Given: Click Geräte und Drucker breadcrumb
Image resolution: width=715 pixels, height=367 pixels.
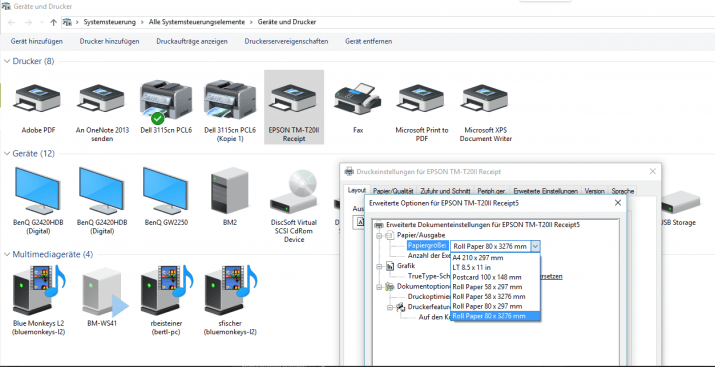Looking at the screenshot, I should [287, 22].
